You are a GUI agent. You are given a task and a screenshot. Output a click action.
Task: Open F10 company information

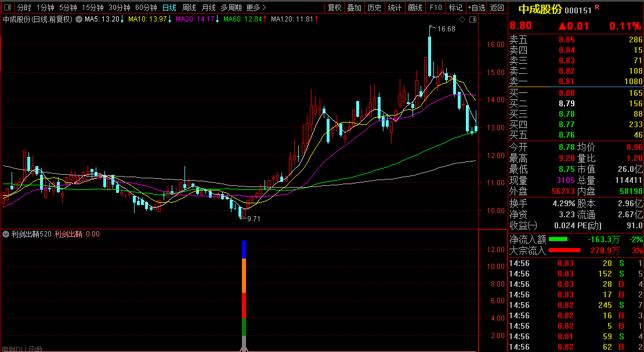coord(435,8)
